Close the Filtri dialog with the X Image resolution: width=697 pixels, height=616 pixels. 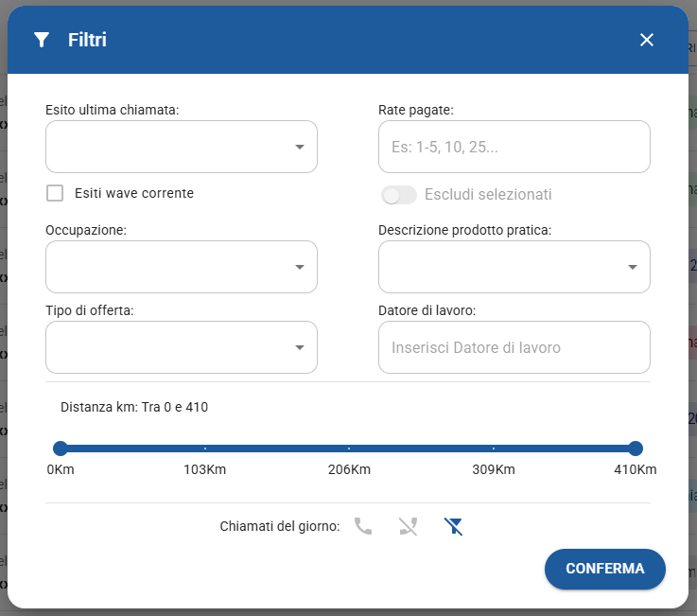click(x=647, y=40)
